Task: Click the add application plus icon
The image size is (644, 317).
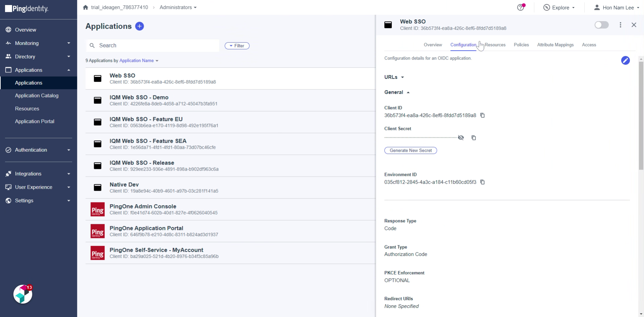Action: (139, 26)
